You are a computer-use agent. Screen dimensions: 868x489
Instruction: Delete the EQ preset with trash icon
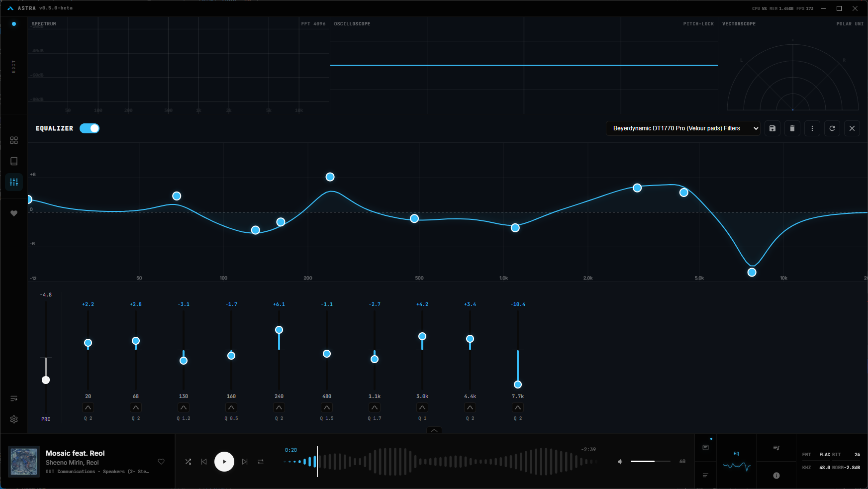792,128
